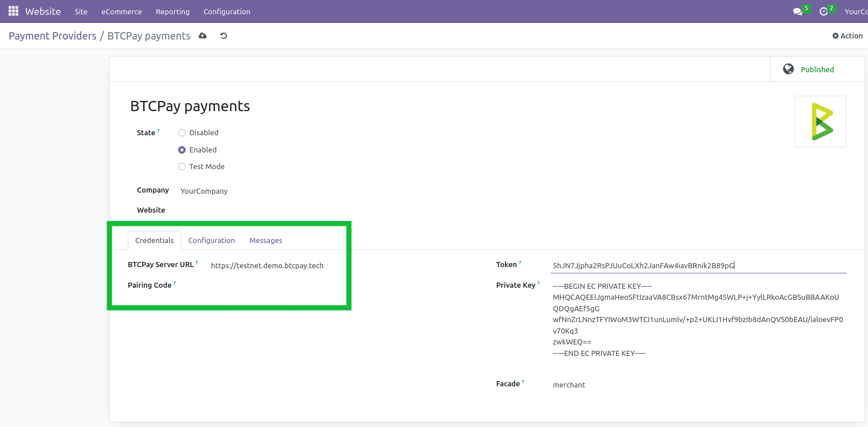Go back to Payment Providers breadcrumb
The width and height of the screenshot is (868, 427).
(53, 36)
